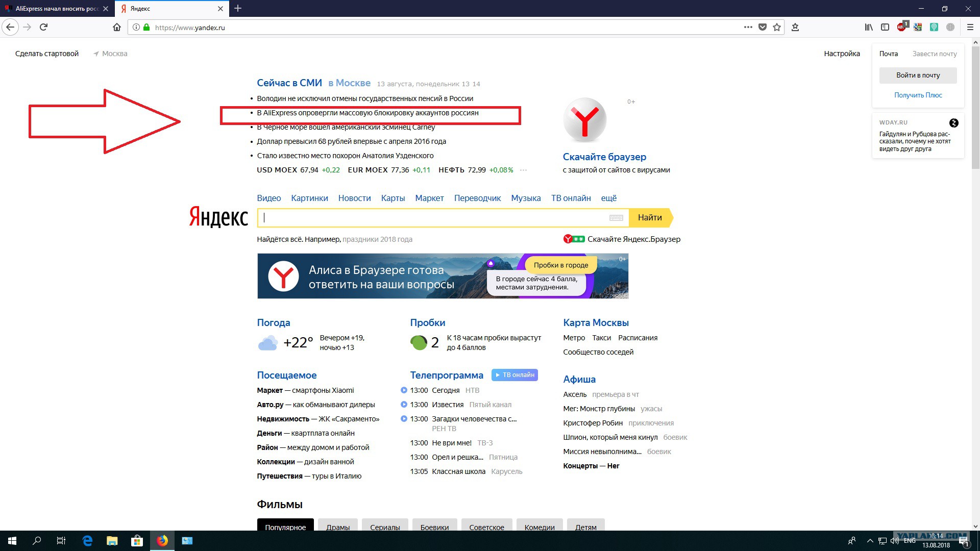980x551 pixels.
Task: Open File Explorer from the taskbar
Action: [112, 541]
